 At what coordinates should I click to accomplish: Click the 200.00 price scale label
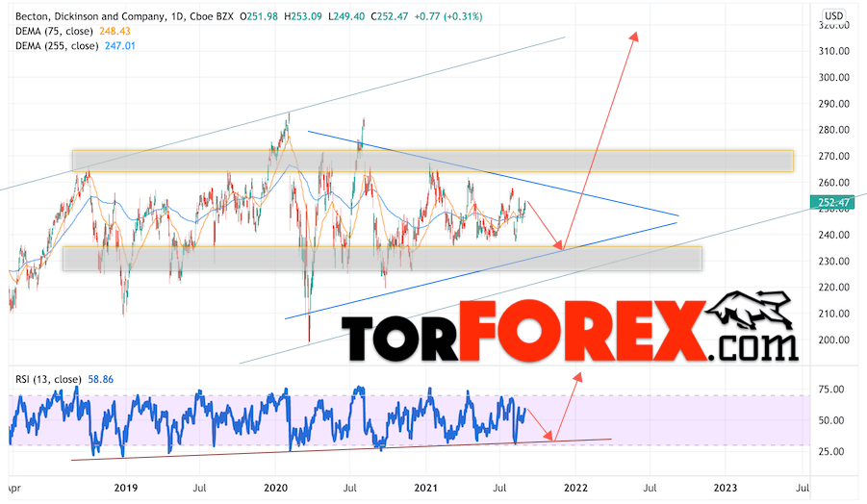pyautogui.click(x=834, y=340)
